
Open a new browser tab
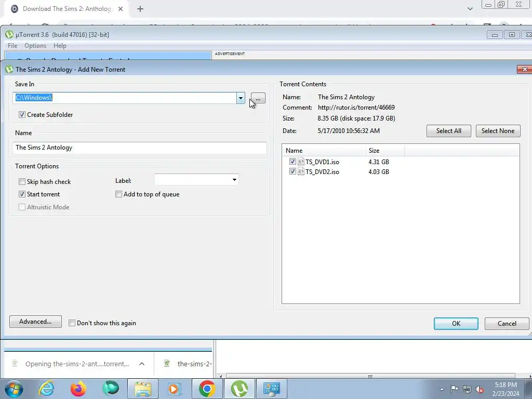(140, 9)
